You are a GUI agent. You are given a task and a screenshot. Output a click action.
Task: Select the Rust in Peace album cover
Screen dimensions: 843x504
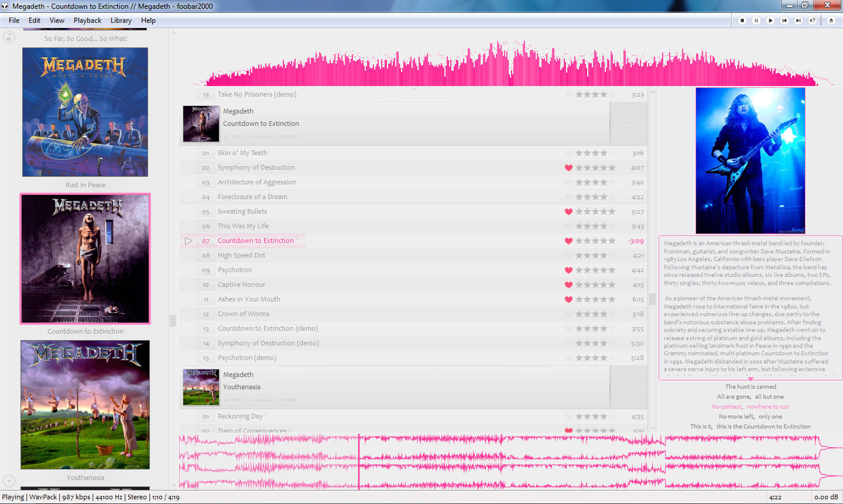click(85, 112)
